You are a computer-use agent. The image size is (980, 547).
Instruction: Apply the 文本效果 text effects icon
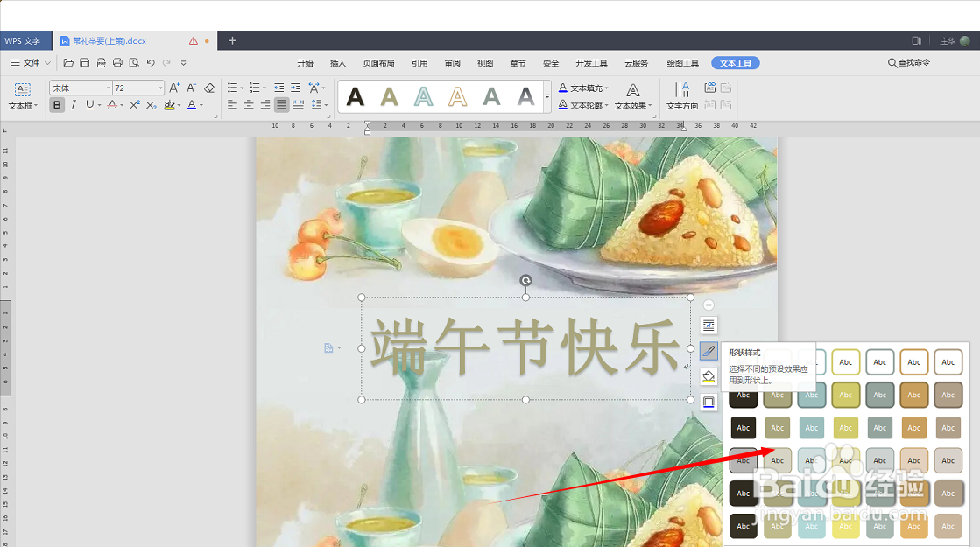coord(633,105)
